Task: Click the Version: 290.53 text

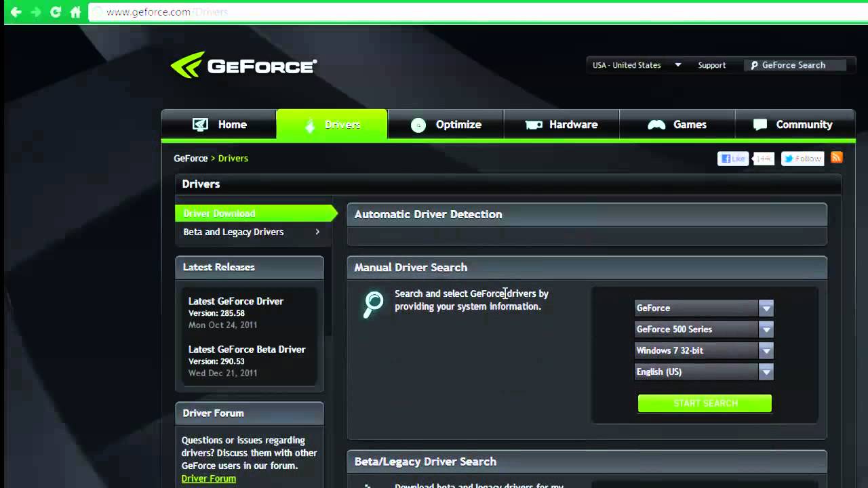Action: pyautogui.click(x=216, y=362)
